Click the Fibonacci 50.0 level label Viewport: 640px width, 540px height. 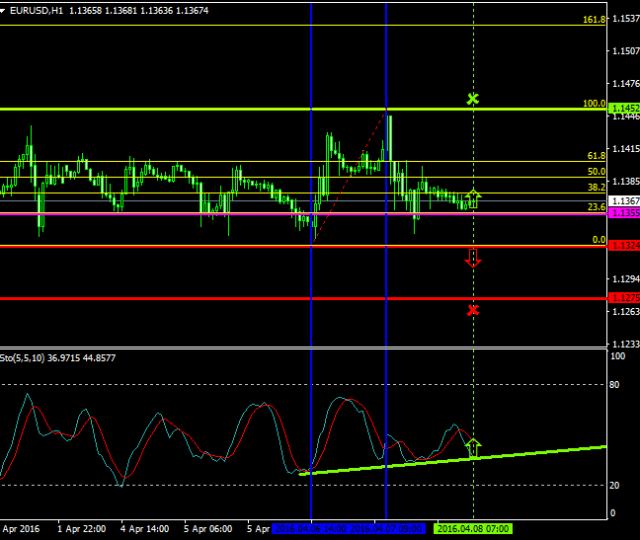tap(596, 172)
